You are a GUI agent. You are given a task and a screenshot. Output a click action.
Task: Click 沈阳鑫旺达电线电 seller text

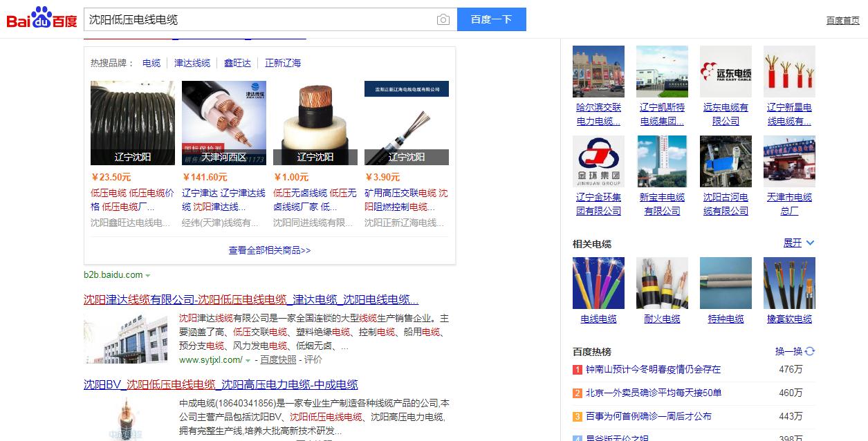pyautogui.click(x=131, y=223)
